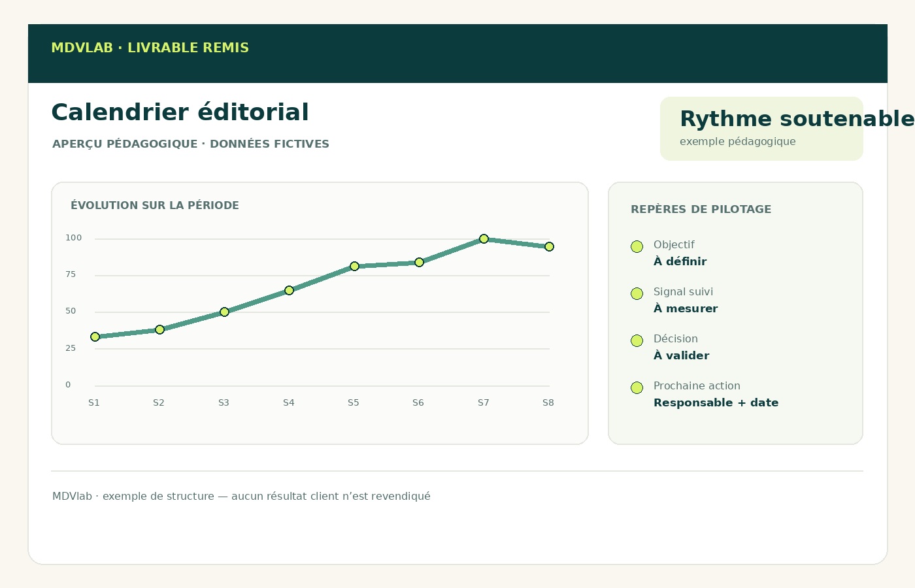Click the chart data point for S4
The width and height of the screenshot is (915, 588).
[x=289, y=290]
